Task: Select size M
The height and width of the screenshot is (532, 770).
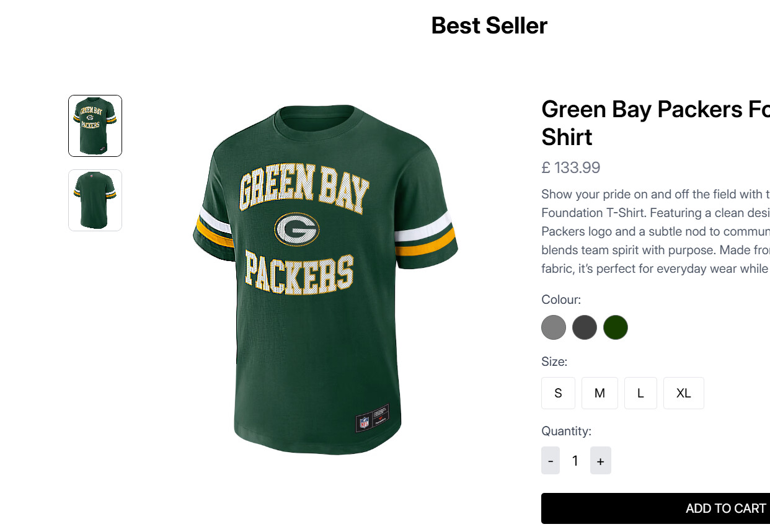Action: [600, 393]
